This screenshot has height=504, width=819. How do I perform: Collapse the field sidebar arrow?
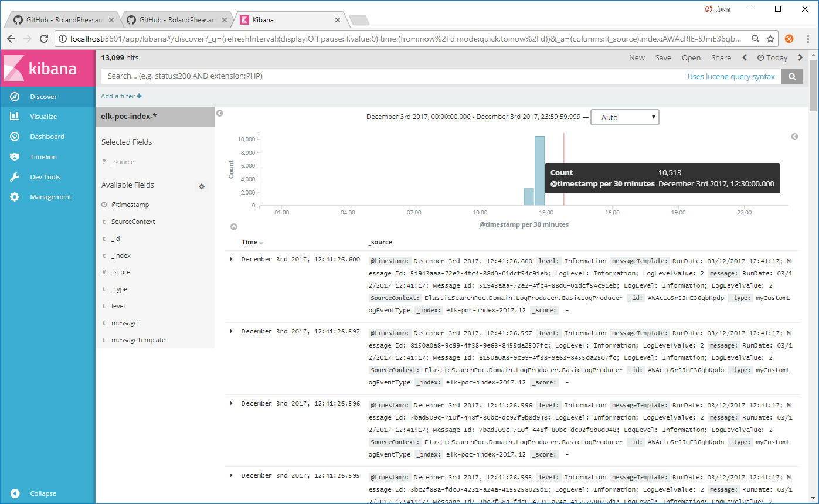click(x=219, y=113)
